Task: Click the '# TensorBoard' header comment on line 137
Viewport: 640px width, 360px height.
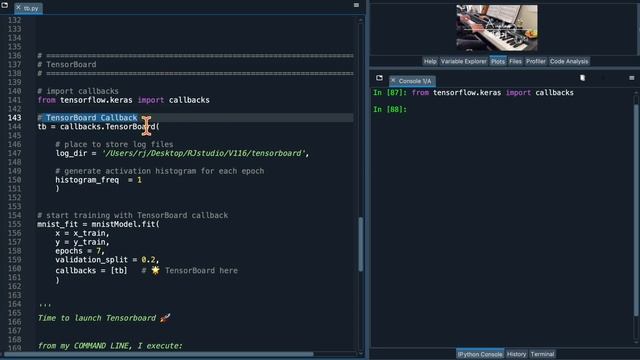Action: 67,64
